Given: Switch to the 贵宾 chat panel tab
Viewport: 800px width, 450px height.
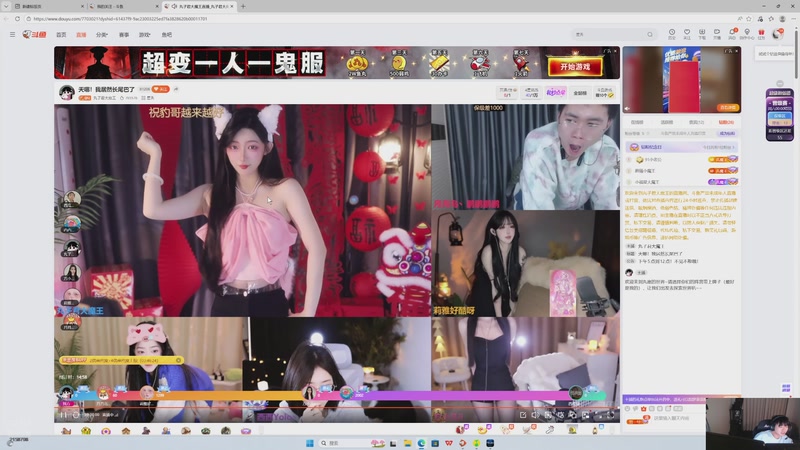Looking at the screenshot, I should tap(696, 122).
